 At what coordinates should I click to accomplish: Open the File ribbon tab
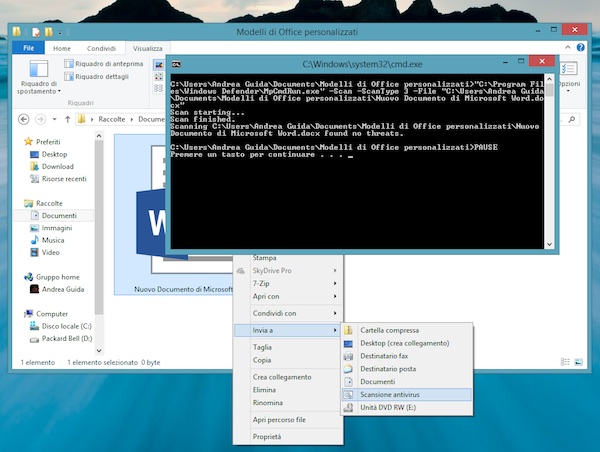[29, 48]
